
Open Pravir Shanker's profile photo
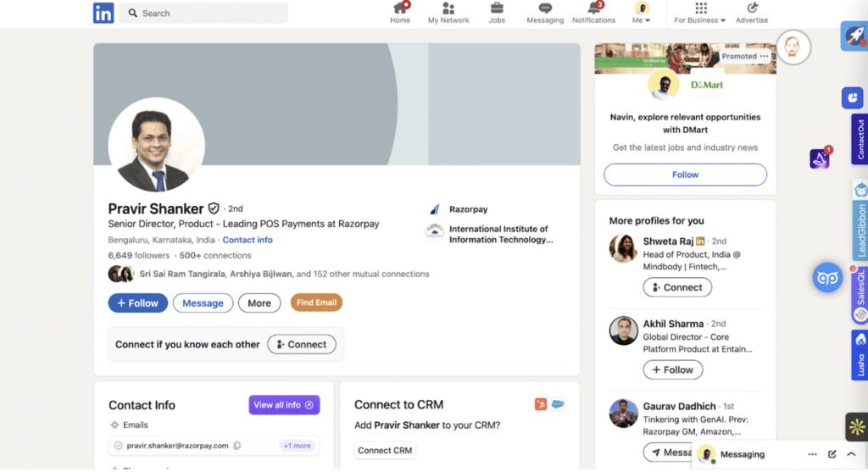tap(157, 145)
